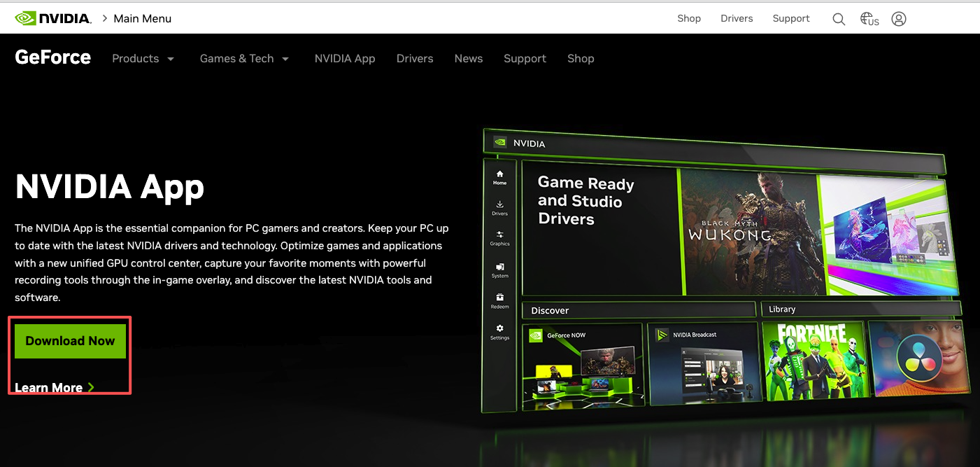Click the System icon in app mockup sidebar
Screen dimensions: 980x467
pyautogui.click(x=499, y=267)
